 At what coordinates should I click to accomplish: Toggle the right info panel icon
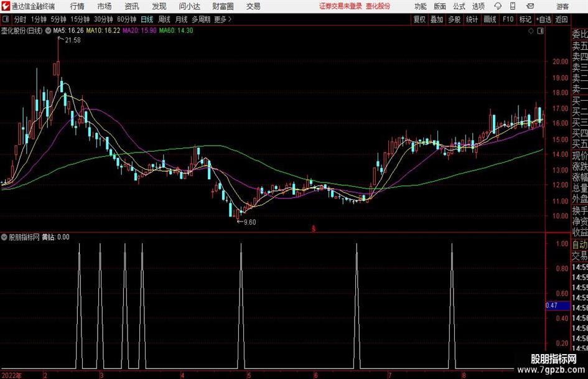[540, 31]
